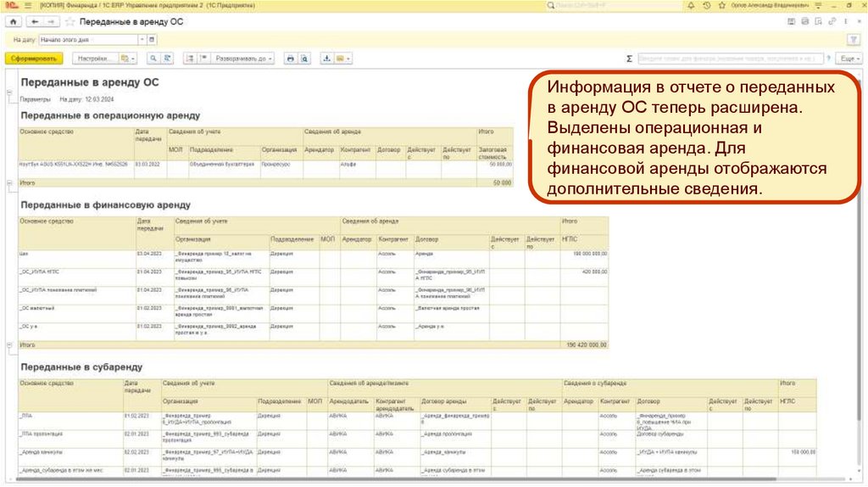Screen dimensions: 868x487
Task: Open the 'Настройки...' button
Action: pos(94,59)
